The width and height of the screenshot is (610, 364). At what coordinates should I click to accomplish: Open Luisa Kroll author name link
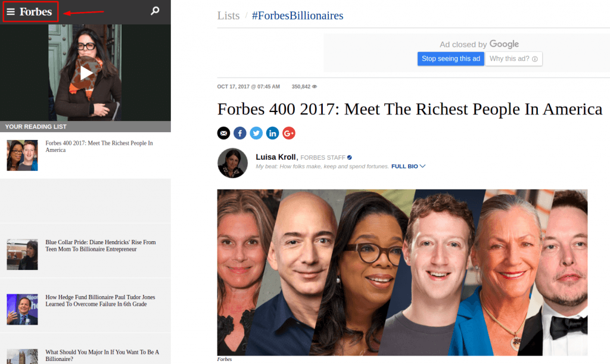point(276,157)
